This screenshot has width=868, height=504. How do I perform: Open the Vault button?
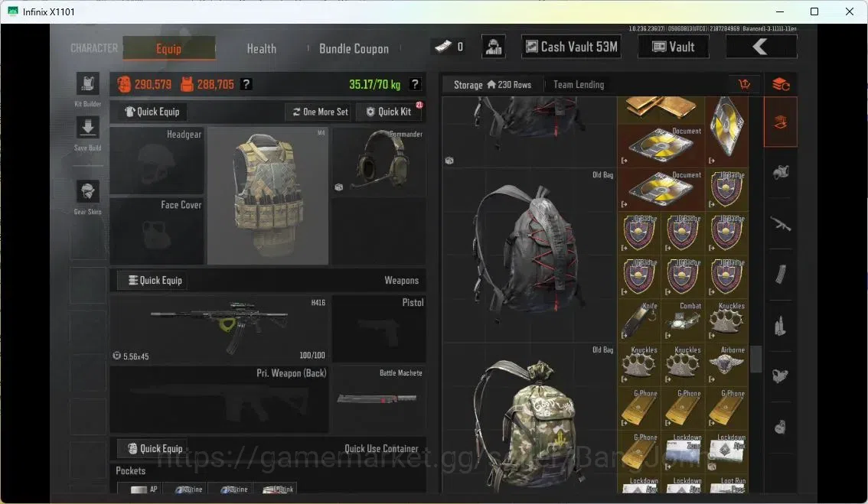(x=673, y=47)
